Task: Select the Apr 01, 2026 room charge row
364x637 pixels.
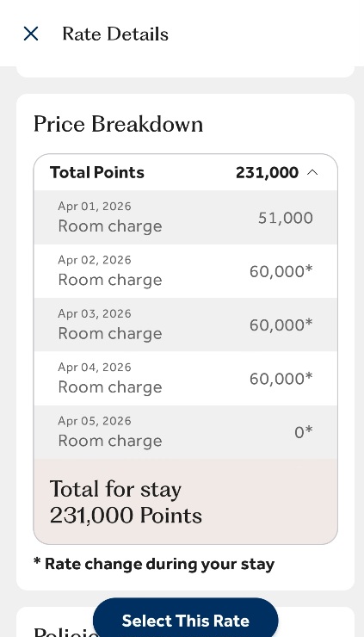Action: pyautogui.click(x=186, y=217)
